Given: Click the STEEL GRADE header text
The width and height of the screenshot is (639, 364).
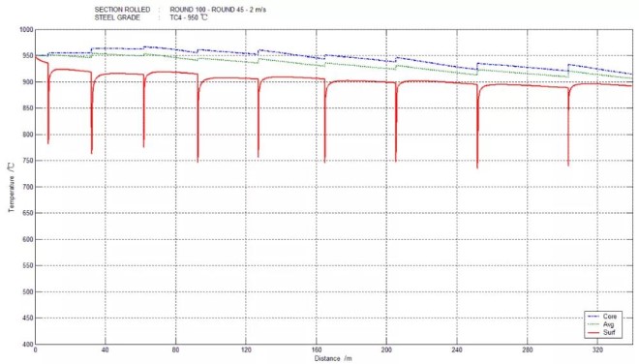Looking at the screenshot, I should point(117,17).
